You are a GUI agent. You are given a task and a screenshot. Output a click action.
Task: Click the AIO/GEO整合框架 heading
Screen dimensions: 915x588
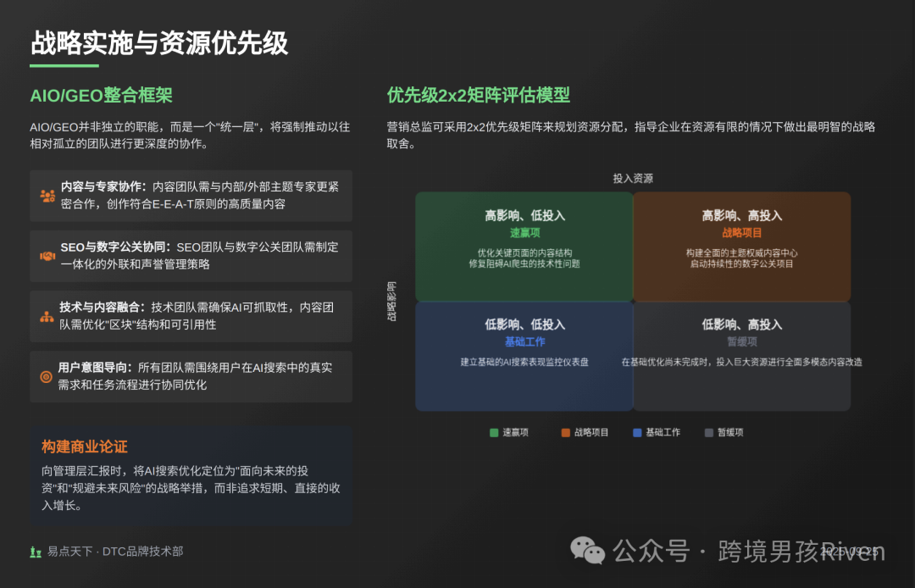[x=101, y=95]
